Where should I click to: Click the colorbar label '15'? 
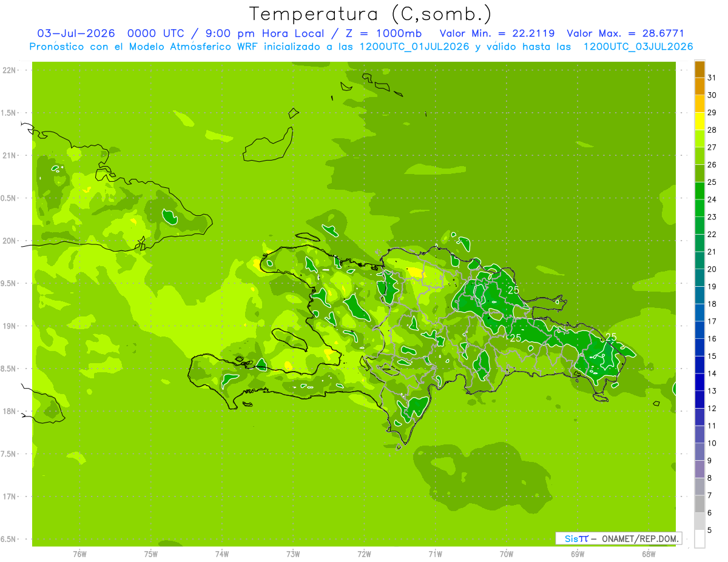[712, 356]
